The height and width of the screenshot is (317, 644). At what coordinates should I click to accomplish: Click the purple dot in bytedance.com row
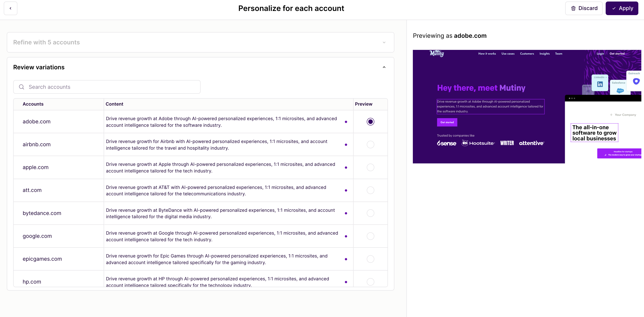(346, 213)
